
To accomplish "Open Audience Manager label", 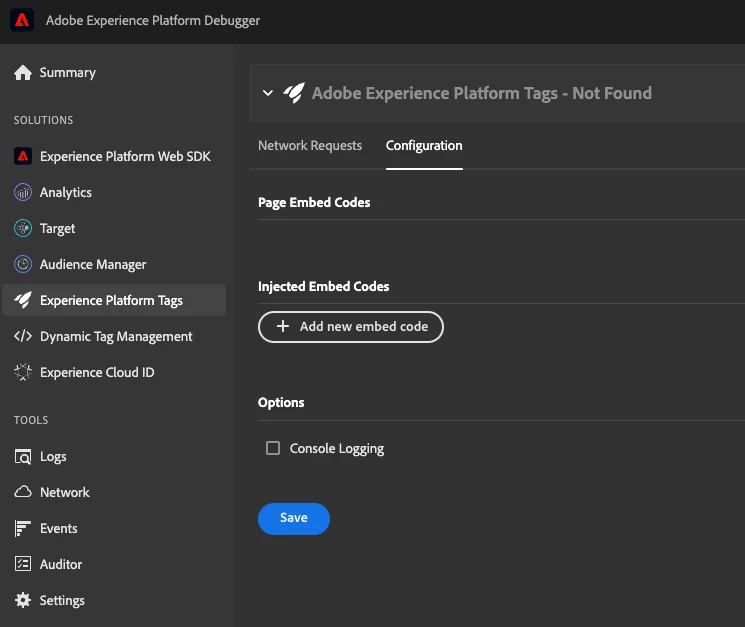I will tap(93, 264).
